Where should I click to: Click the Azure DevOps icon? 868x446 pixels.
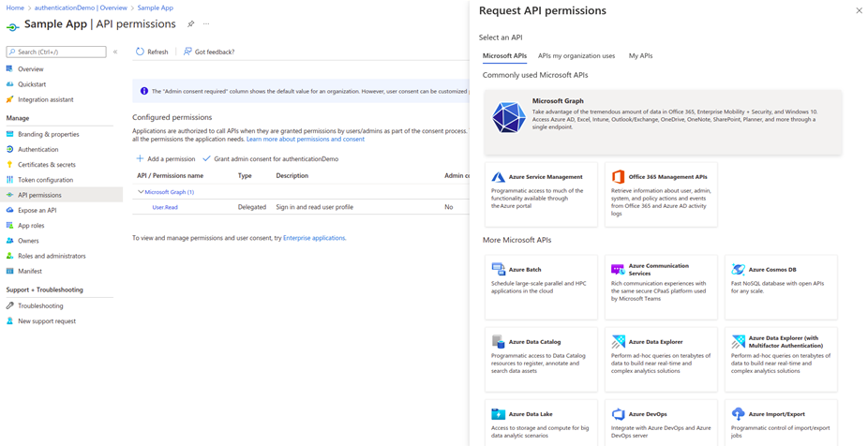click(x=619, y=414)
